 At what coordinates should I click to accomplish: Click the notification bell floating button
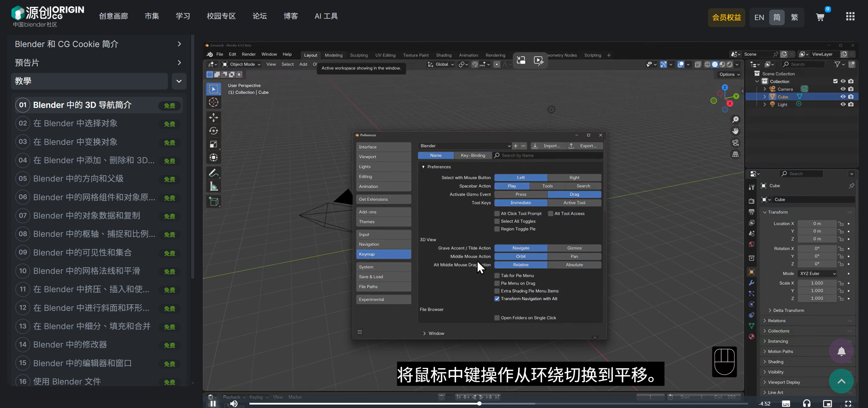pyautogui.click(x=841, y=351)
